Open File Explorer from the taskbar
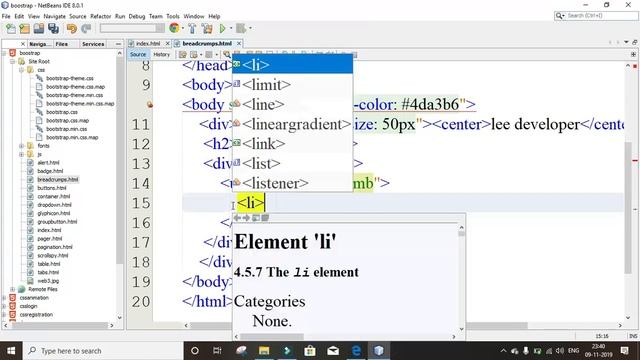Screen dimensions: 640x360 pyautogui.click(x=264, y=351)
